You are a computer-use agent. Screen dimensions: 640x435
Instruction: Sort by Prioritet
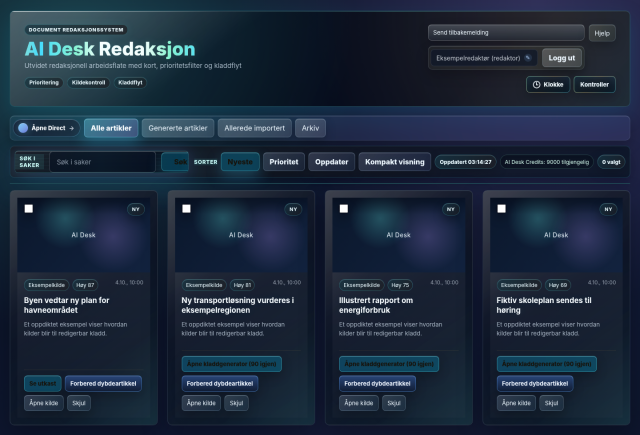(x=284, y=162)
